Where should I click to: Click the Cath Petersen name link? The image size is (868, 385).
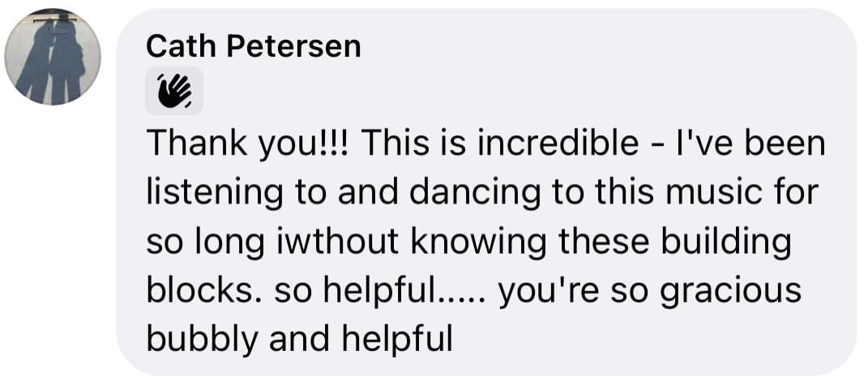pos(253,46)
